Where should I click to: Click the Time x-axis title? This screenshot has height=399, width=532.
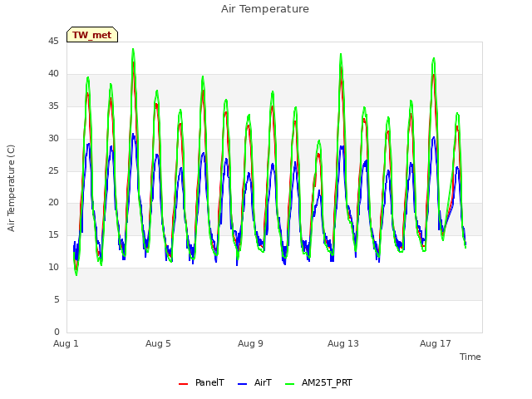tap(470, 357)
